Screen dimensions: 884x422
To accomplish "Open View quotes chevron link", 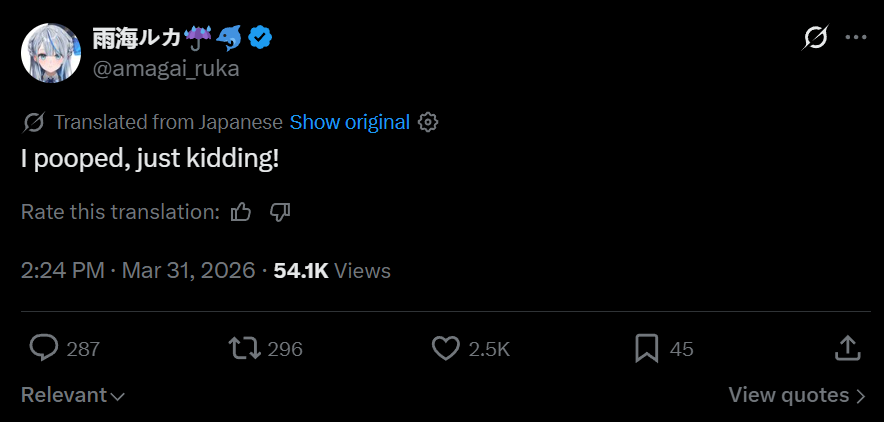I will (796, 395).
